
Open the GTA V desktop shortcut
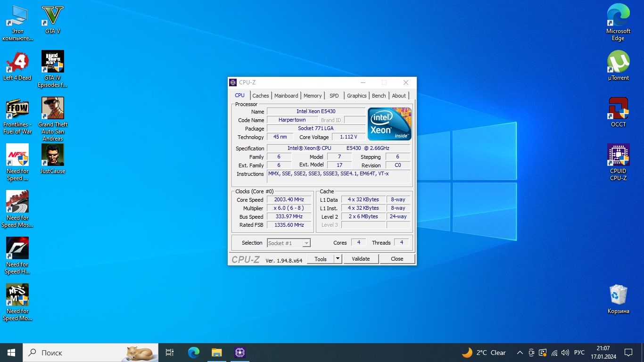(x=52, y=20)
